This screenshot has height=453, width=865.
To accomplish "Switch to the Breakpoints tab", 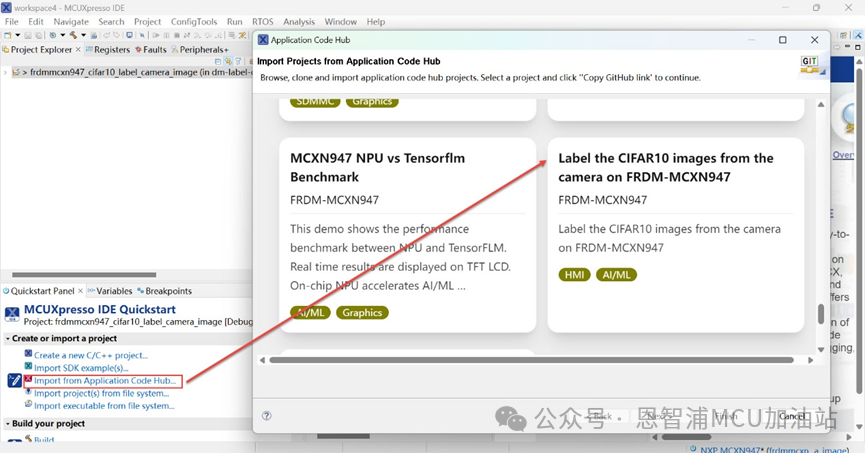I will point(164,291).
